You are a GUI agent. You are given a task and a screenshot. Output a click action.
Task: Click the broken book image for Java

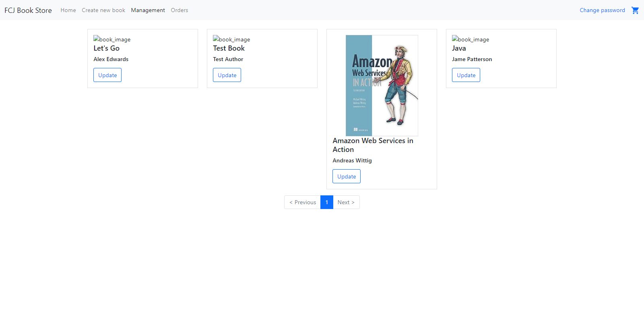click(471, 39)
